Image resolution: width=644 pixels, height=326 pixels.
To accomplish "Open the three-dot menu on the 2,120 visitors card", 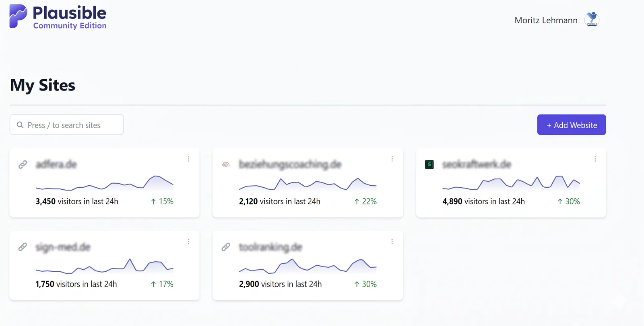I will (x=392, y=159).
